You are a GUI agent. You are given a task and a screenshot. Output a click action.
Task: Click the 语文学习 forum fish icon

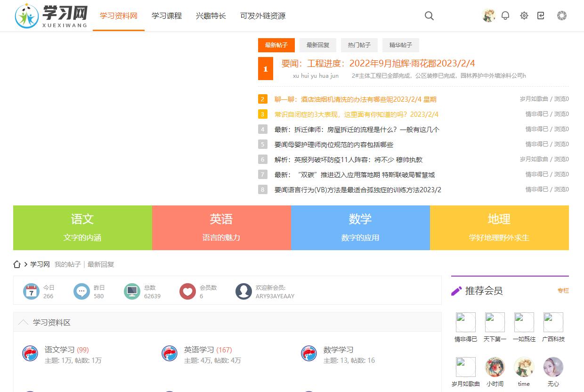click(x=30, y=353)
